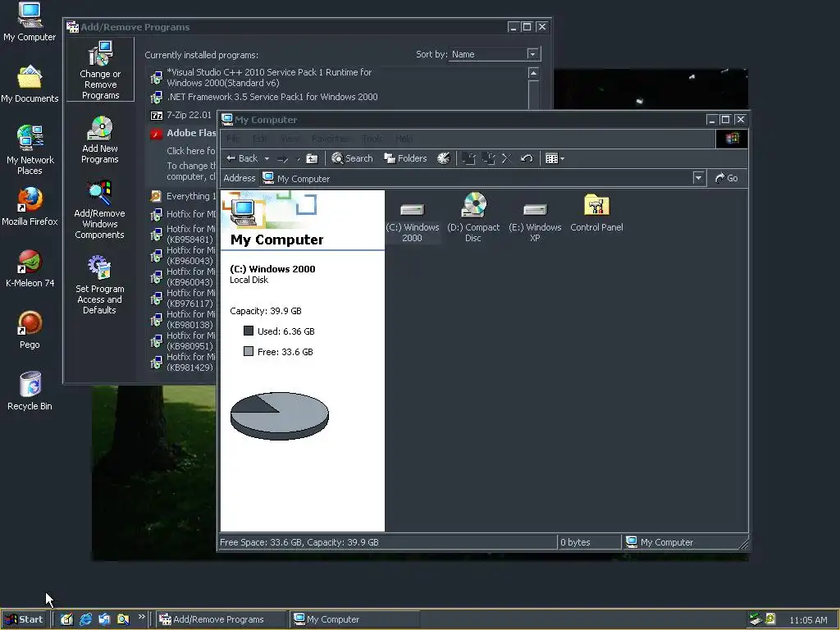Open the View menu in My Computer
Screen dimensions: 840x630
pos(290,139)
